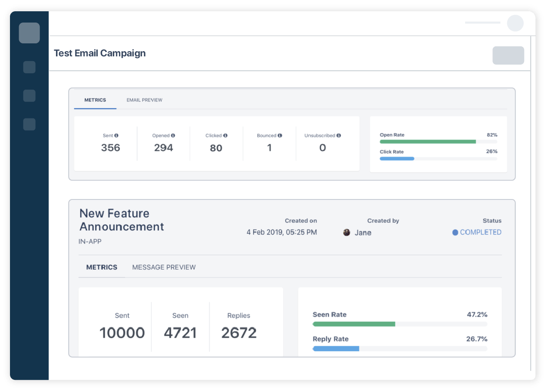Click the info icon next to Clicked
This screenshot has width=548, height=392.
[225, 135]
